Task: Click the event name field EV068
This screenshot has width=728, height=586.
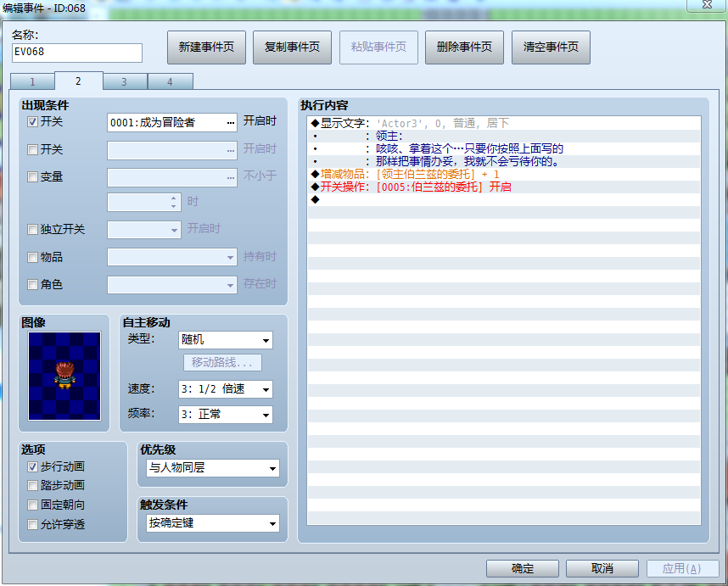Action: click(x=77, y=53)
